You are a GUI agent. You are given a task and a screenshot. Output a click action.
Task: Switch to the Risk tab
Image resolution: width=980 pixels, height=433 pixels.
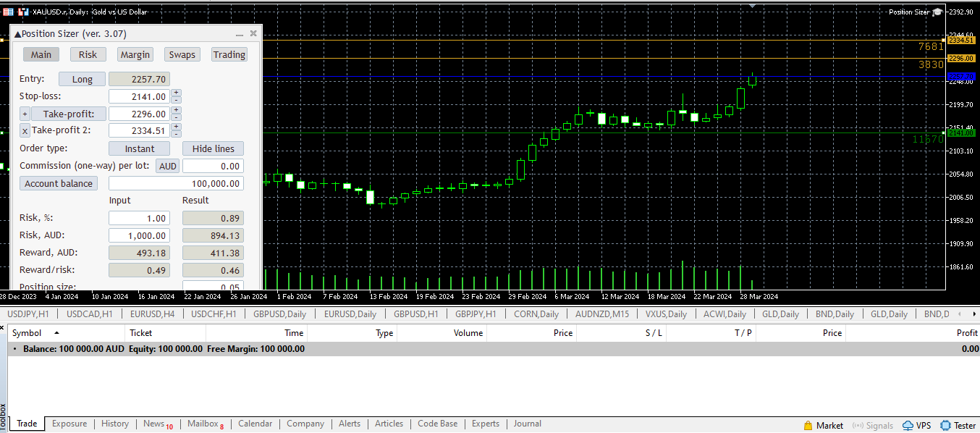88,55
